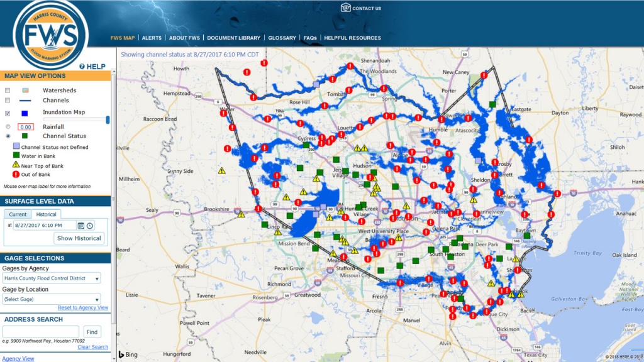The width and height of the screenshot is (644, 362).
Task: Open the Alerts menu item
Action: click(x=152, y=38)
